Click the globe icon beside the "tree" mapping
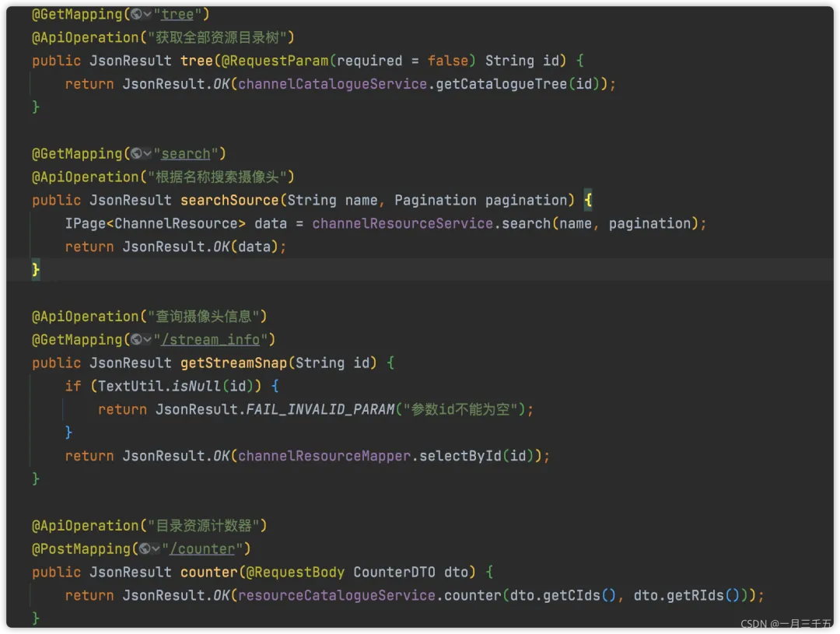Screen dimensions: 840x634 pos(135,14)
